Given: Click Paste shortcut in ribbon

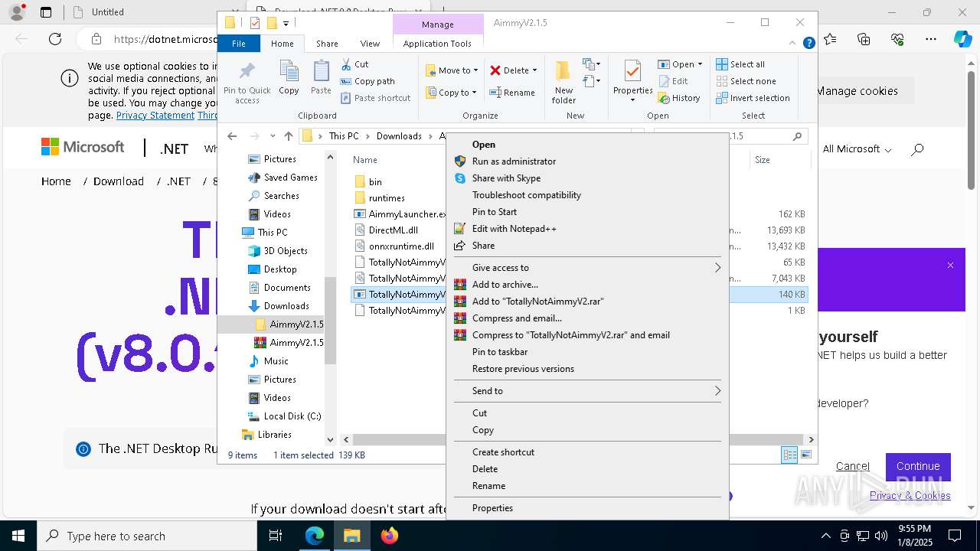Looking at the screenshot, I should [x=375, y=98].
